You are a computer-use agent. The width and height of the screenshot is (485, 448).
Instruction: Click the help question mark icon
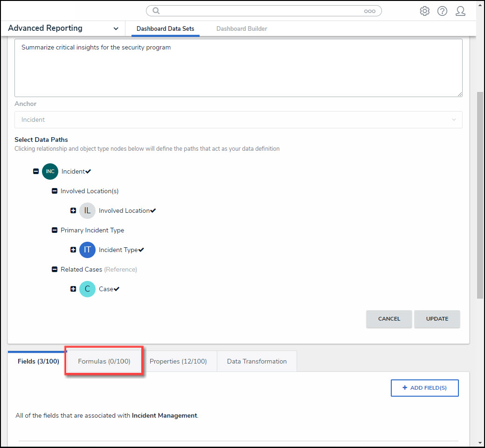point(442,11)
